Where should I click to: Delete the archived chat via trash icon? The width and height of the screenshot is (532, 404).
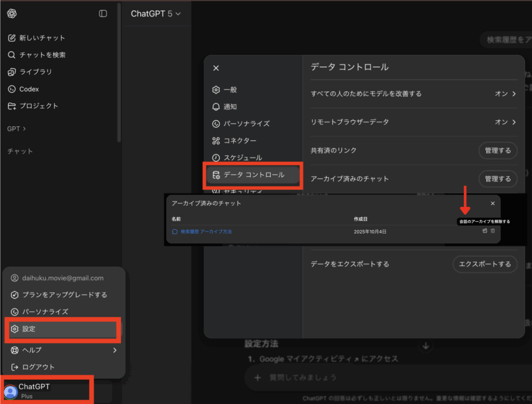(493, 231)
